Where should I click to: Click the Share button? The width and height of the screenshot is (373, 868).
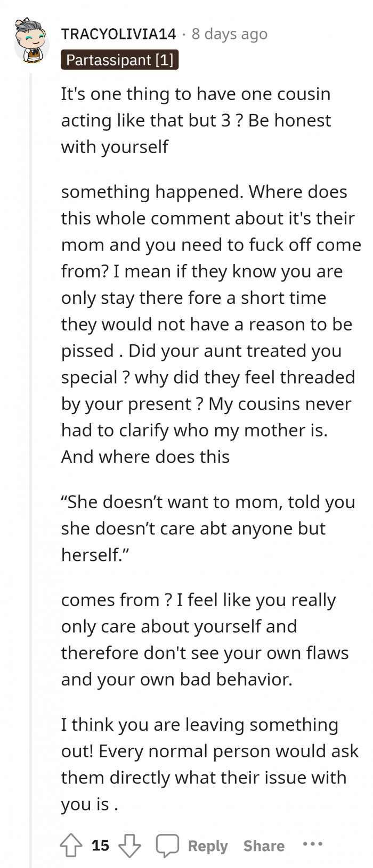click(x=264, y=846)
